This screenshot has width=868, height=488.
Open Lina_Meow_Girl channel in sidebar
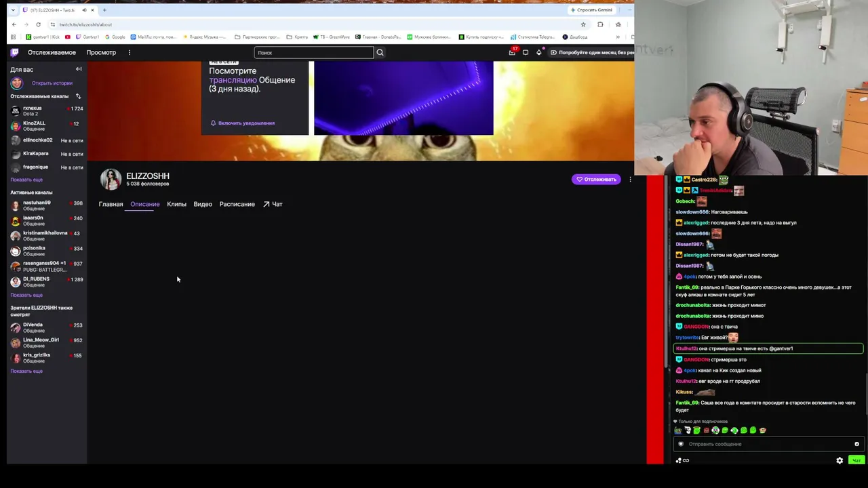pyautogui.click(x=47, y=342)
